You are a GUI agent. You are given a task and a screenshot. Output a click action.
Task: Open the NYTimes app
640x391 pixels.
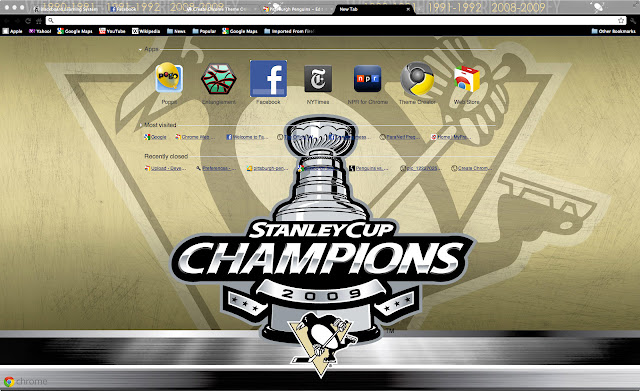coord(318,79)
